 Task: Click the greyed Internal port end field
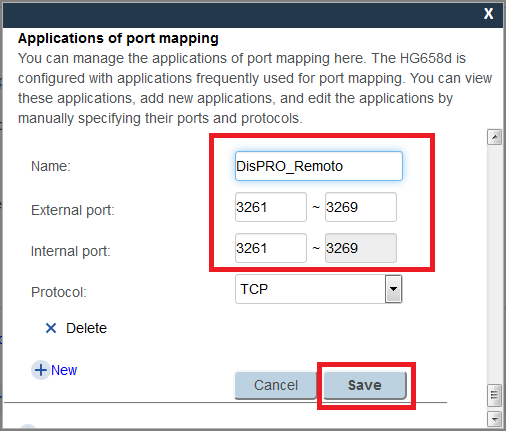[x=361, y=248]
